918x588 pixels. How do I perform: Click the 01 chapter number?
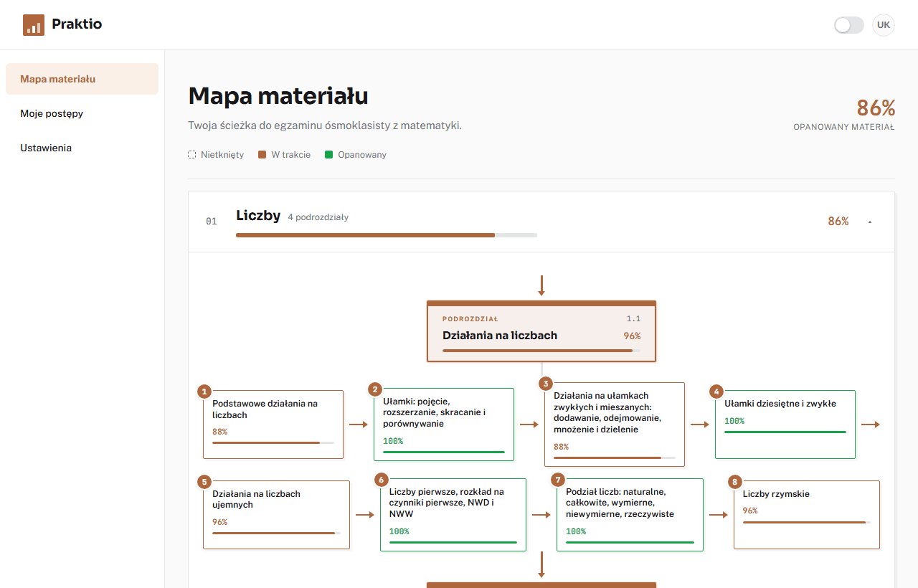point(211,222)
